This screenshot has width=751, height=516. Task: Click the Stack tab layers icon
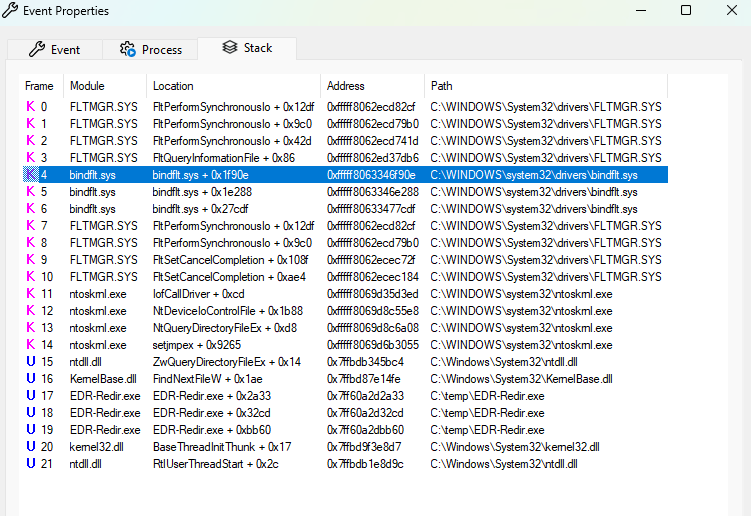pyautogui.click(x=230, y=47)
